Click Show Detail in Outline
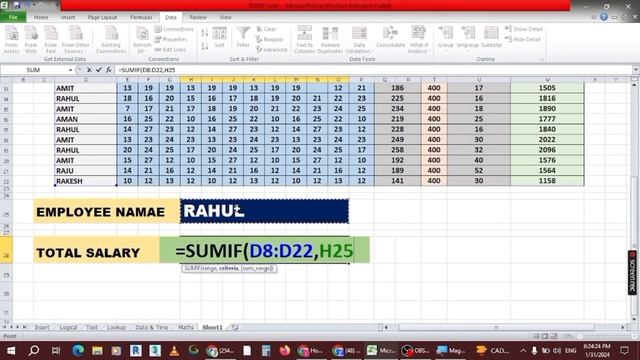This screenshot has height=360, width=640. tap(524, 29)
